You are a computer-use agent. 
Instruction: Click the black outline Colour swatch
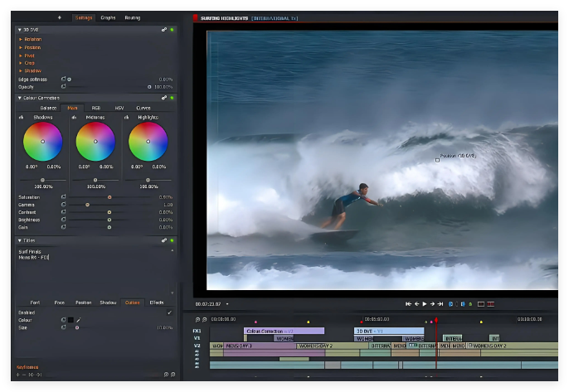tap(71, 320)
